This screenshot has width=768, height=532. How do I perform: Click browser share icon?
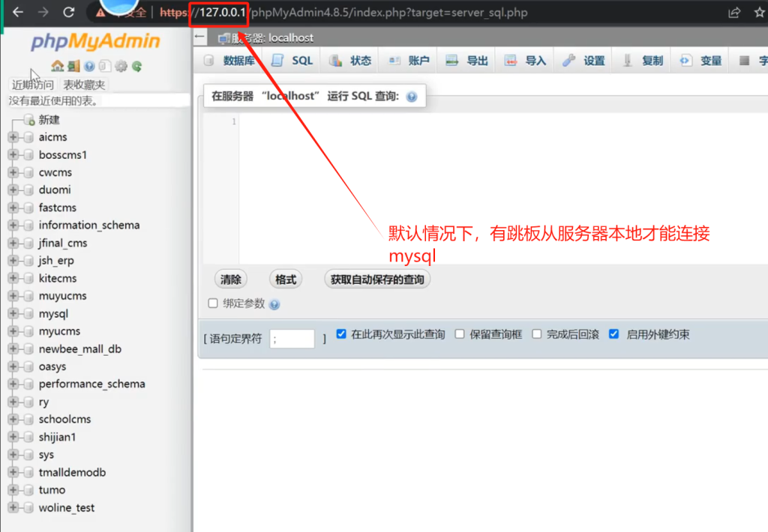[x=733, y=13]
